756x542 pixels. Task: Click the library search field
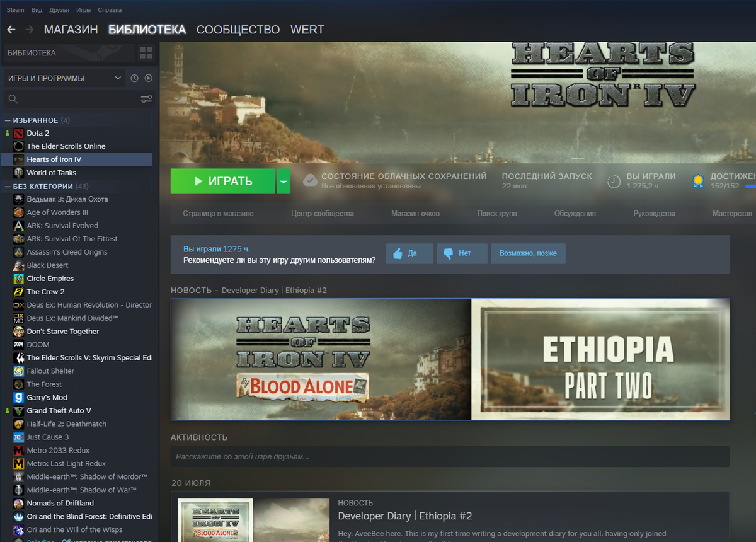[79, 99]
